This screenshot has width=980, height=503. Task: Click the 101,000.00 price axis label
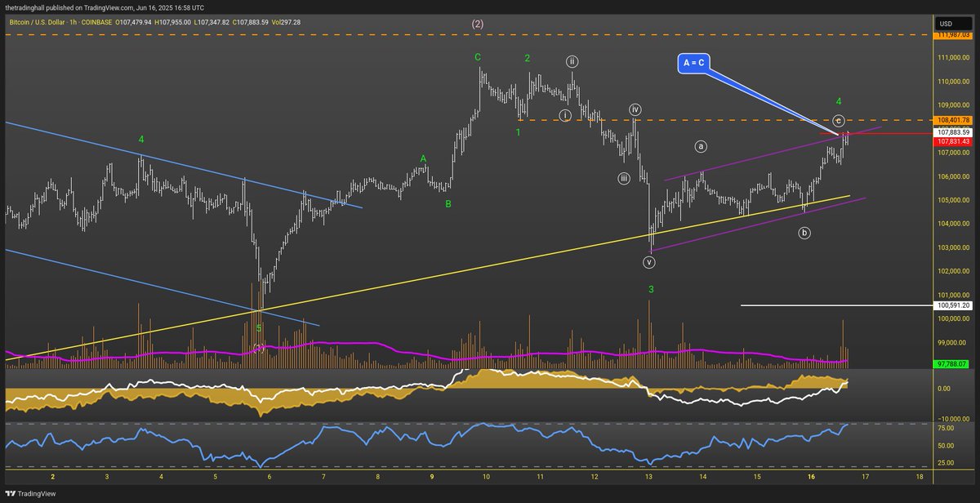coord(953,295)
